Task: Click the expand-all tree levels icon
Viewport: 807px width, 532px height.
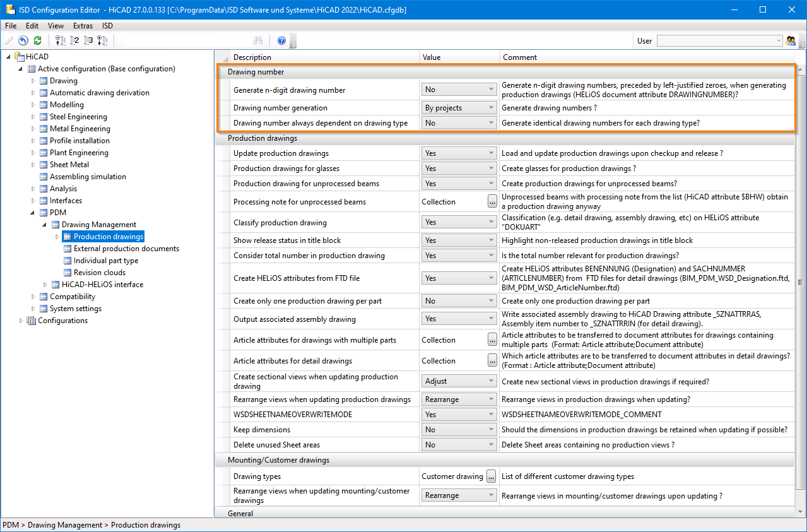Action: pyautogui.click(x=102, y=40)
